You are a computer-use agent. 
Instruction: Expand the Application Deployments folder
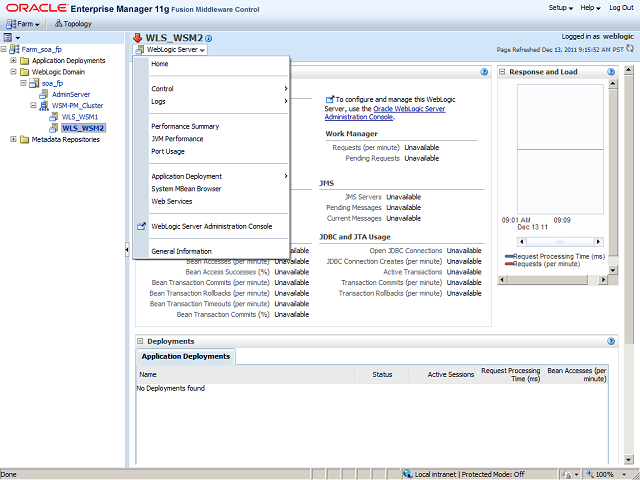[x=13, y=61]
